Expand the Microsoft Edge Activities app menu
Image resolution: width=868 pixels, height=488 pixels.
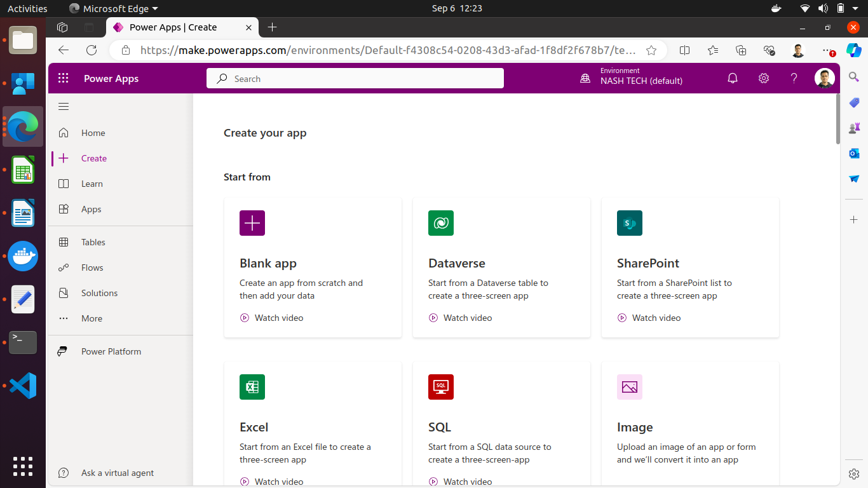[113, 8]
